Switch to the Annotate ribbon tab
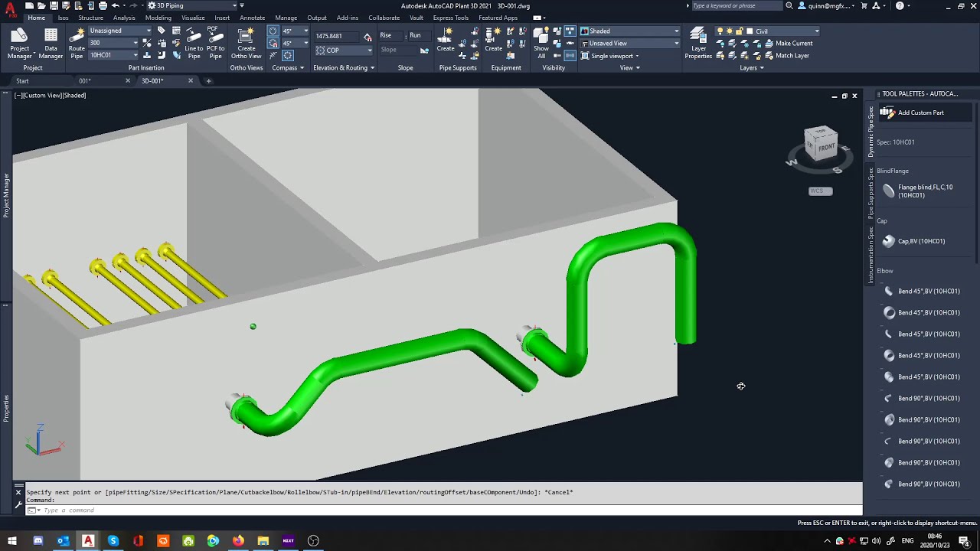980x551 pixels. tap(252, 18)
